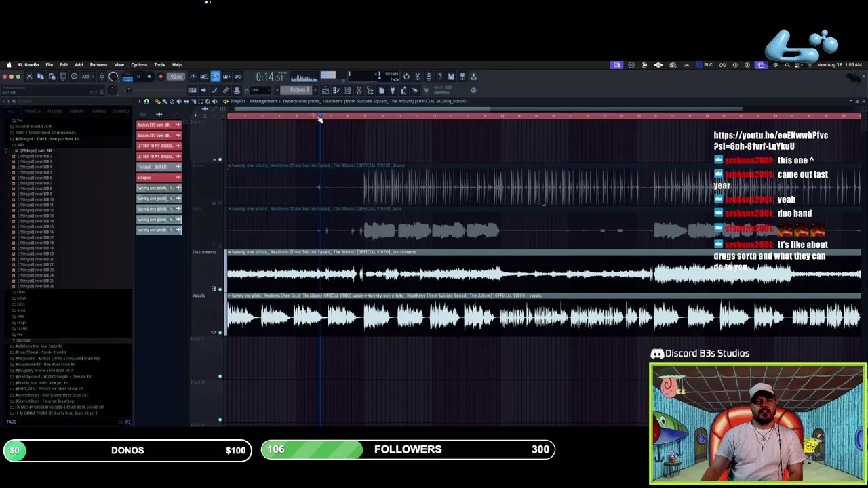Click the stamp tool icon
This screenshot has height=488, width=868.
click(237, 90)
